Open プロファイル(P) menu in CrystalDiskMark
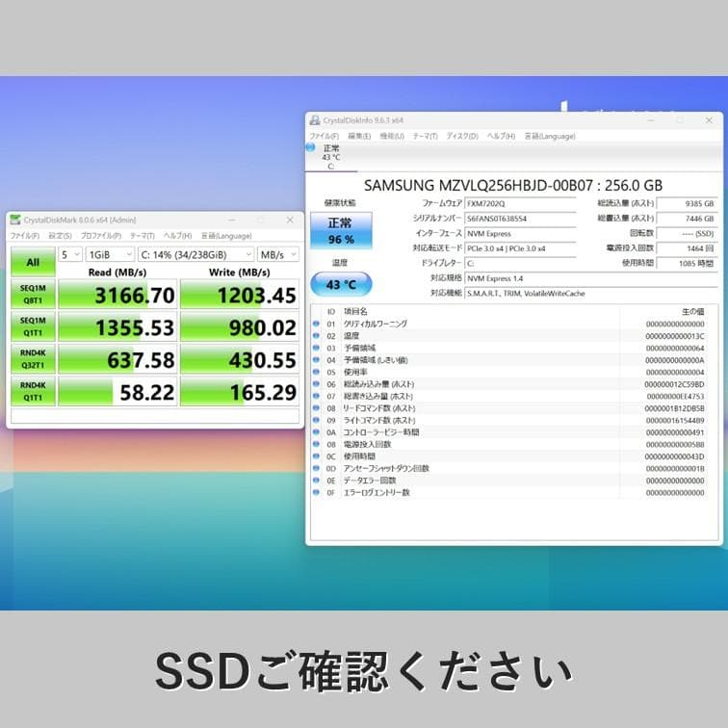Image resolution: width=728 pixels, height=728 pixels. point(101,236)
